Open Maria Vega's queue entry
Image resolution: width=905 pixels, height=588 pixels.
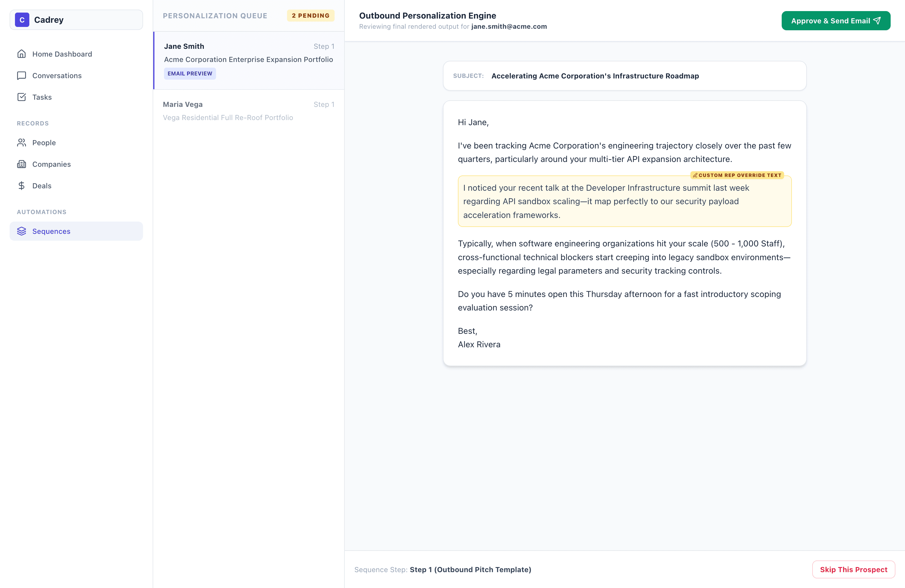(249, 111)
